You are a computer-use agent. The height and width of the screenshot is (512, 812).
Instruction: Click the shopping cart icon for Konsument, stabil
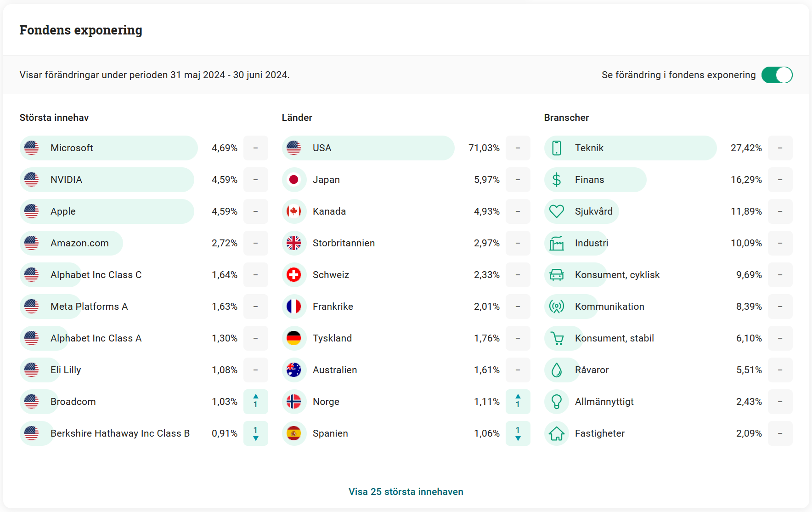pyautogui.click(x=558, y=338)
